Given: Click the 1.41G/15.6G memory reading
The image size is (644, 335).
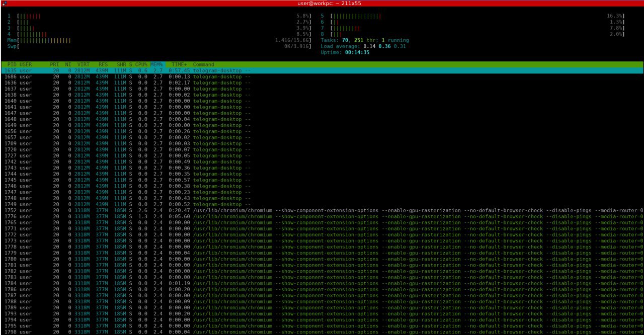Looking at the screenshot, I should (293, 40).
